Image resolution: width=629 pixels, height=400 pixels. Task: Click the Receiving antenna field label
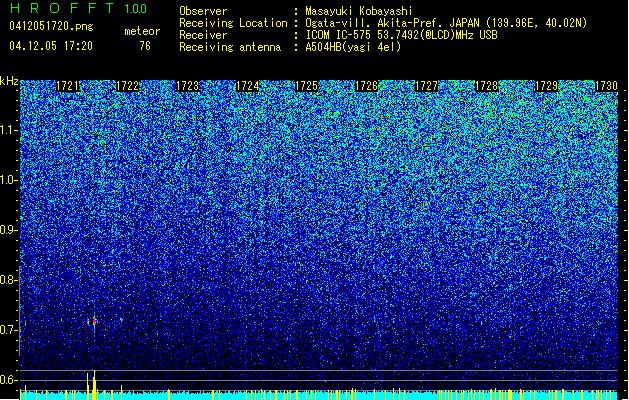click(230, 47)
